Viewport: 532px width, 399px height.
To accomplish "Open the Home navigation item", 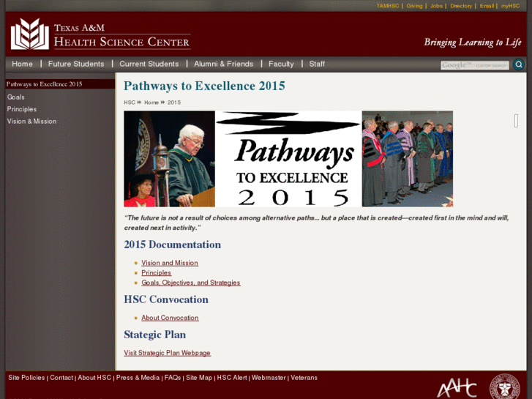I will point(23,64).
